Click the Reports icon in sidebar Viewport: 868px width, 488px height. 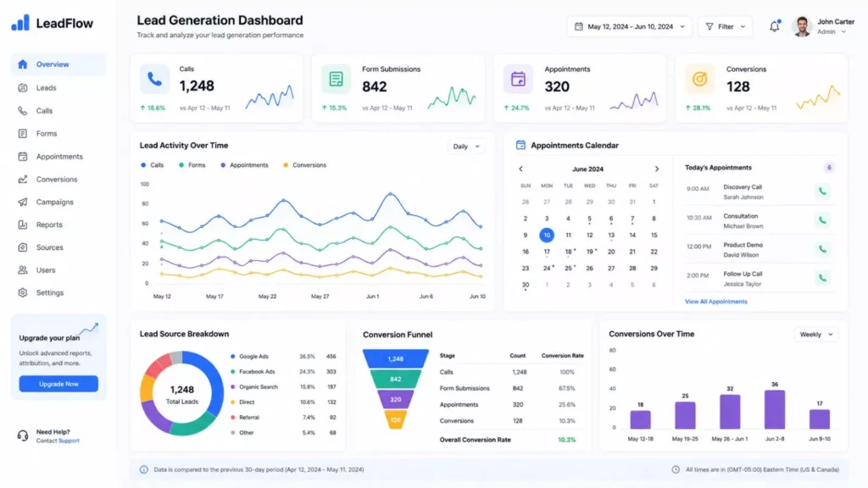(23, 225)
